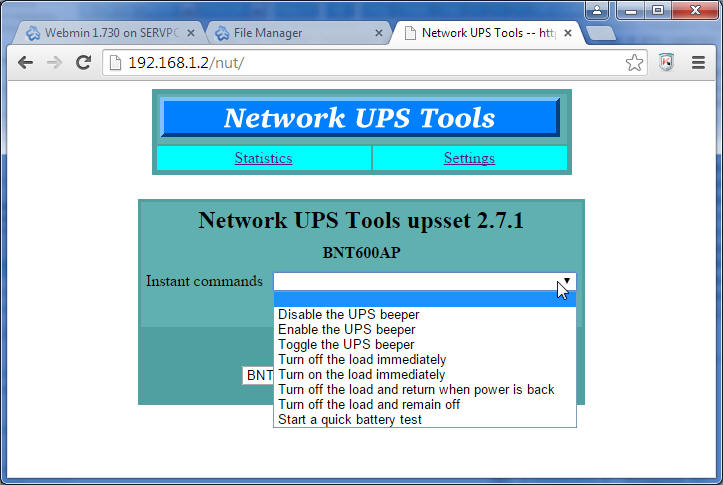
Task: Open a new browser tab
Action: 600,33
